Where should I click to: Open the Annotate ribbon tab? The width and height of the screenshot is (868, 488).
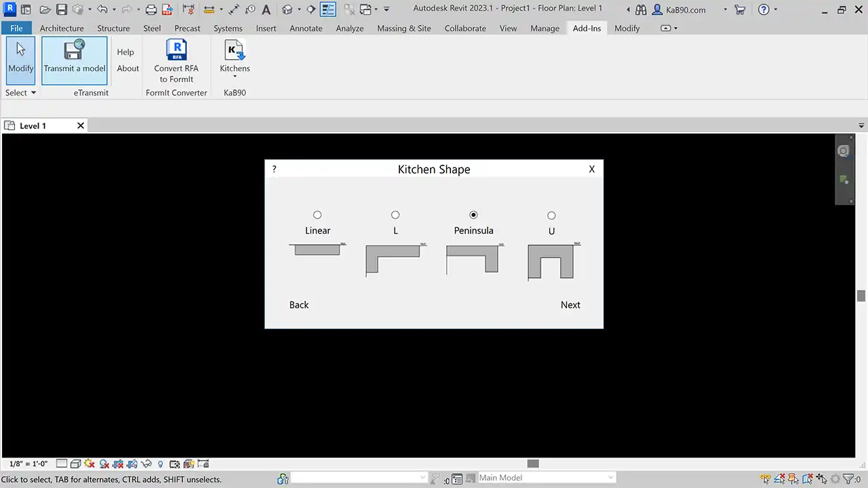click(306, 28)
